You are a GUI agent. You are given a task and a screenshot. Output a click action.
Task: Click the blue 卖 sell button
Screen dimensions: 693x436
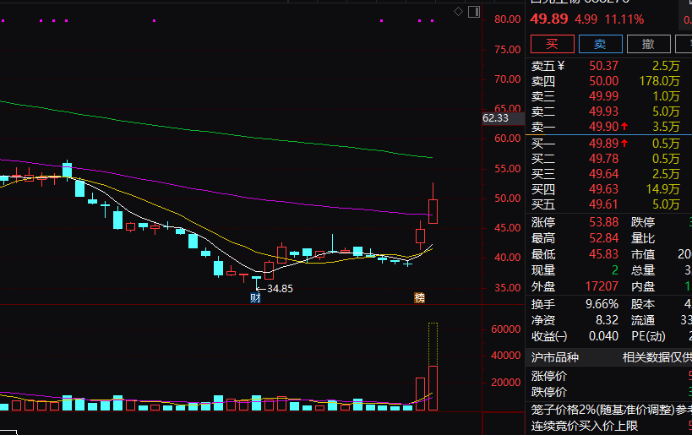(x=599, y=44)
